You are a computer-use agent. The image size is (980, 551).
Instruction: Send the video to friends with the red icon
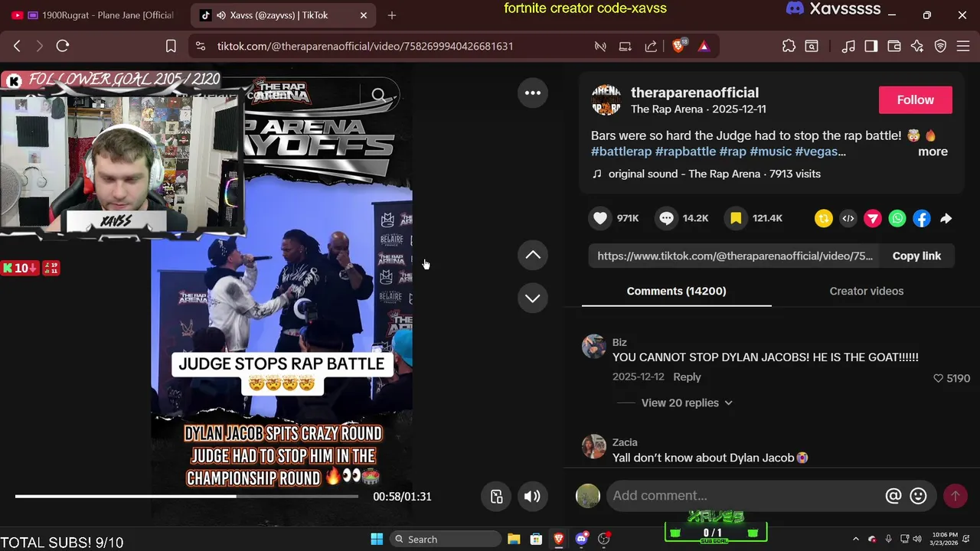pos(873,219)
